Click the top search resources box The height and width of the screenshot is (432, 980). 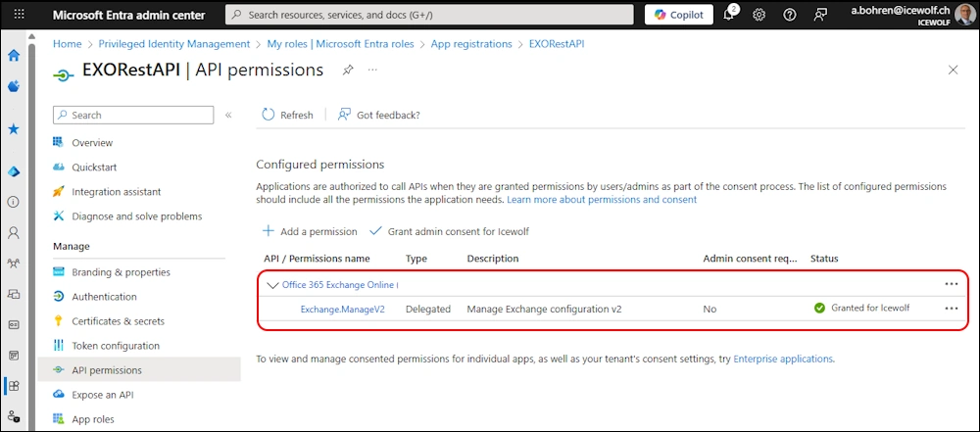[429, 15]
